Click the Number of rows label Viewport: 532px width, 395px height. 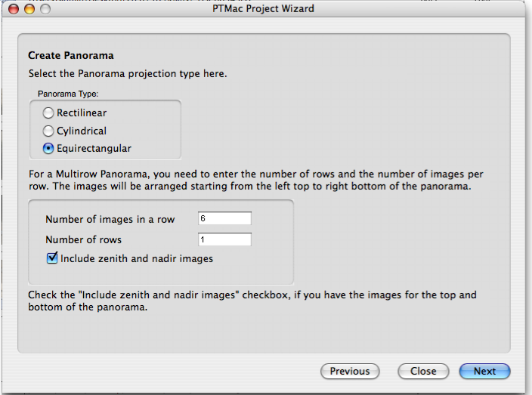[83, 240]
